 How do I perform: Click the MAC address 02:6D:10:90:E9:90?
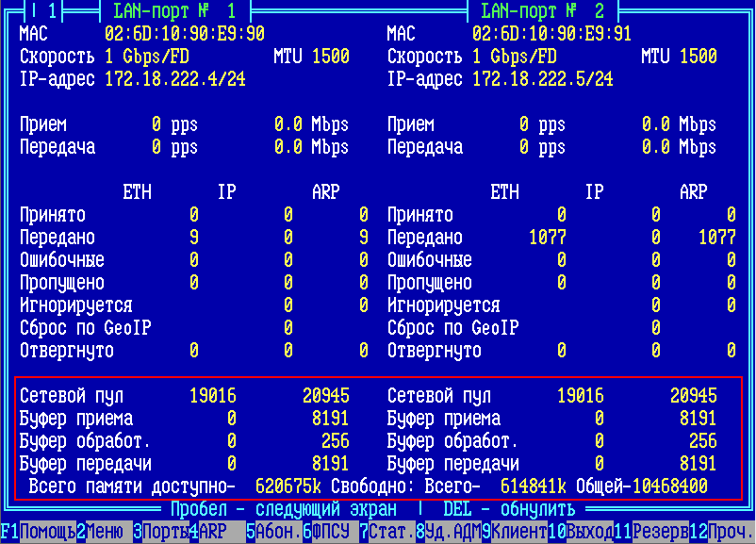[x=184, y=34]
